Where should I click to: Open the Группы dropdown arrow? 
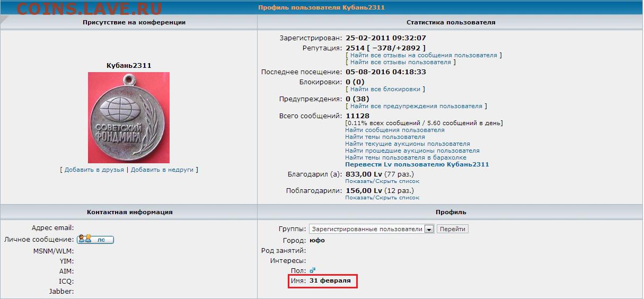429,229
